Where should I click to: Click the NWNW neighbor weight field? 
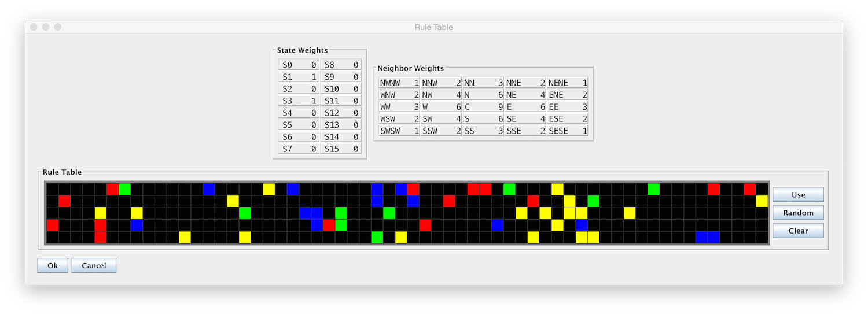pos(399,83)
